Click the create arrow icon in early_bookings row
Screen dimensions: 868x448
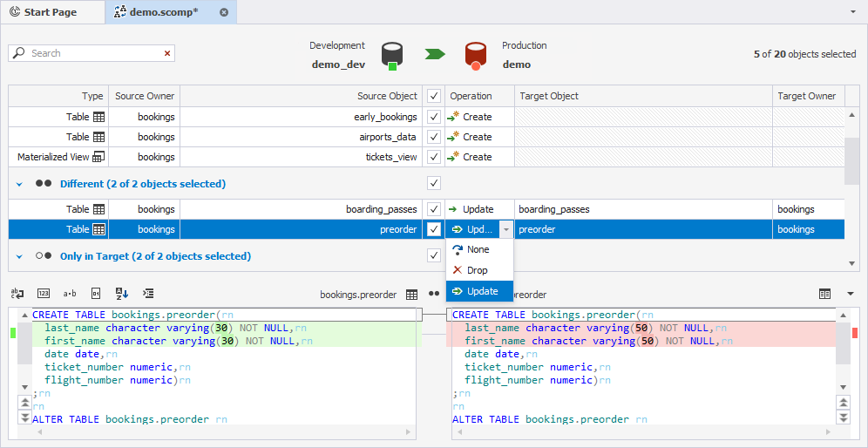(454, 117)
